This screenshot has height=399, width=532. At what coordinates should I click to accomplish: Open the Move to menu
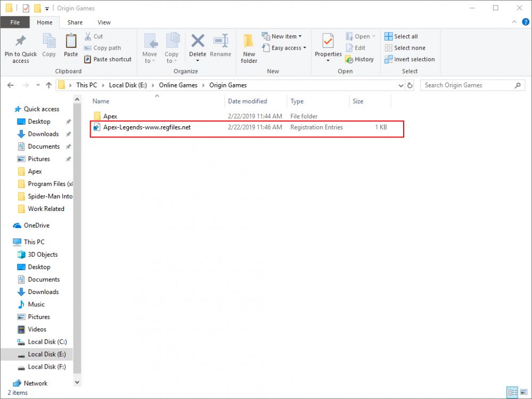pyautogui.click(x=149, y=48)
